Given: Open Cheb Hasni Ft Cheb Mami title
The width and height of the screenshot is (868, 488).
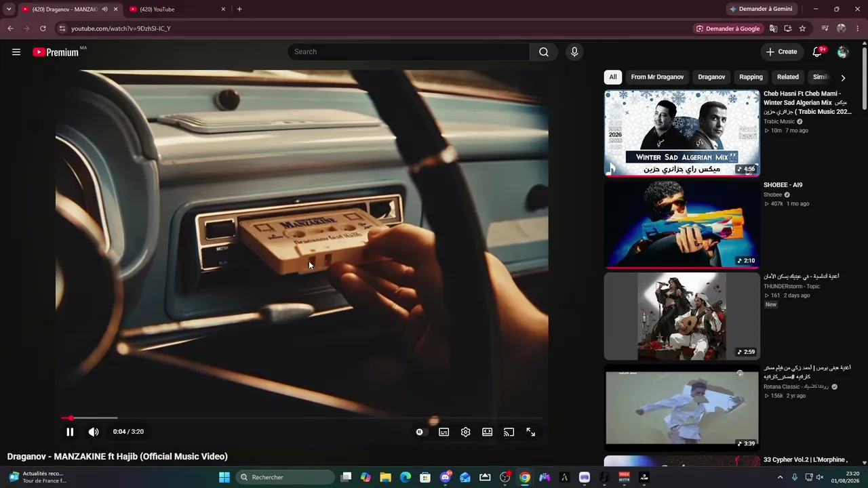Looking at the screenshot, I should pos(807,102).
